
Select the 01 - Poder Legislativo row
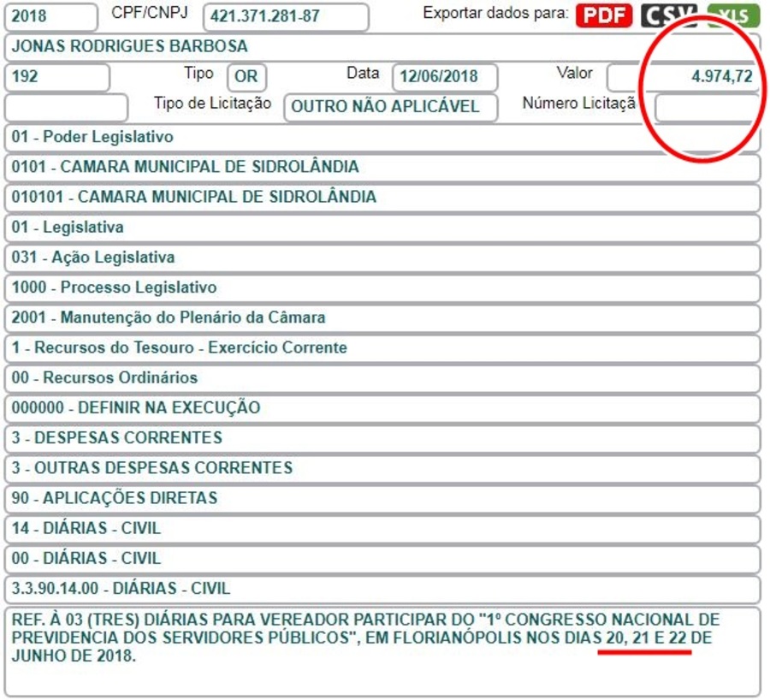click(381, 137)
